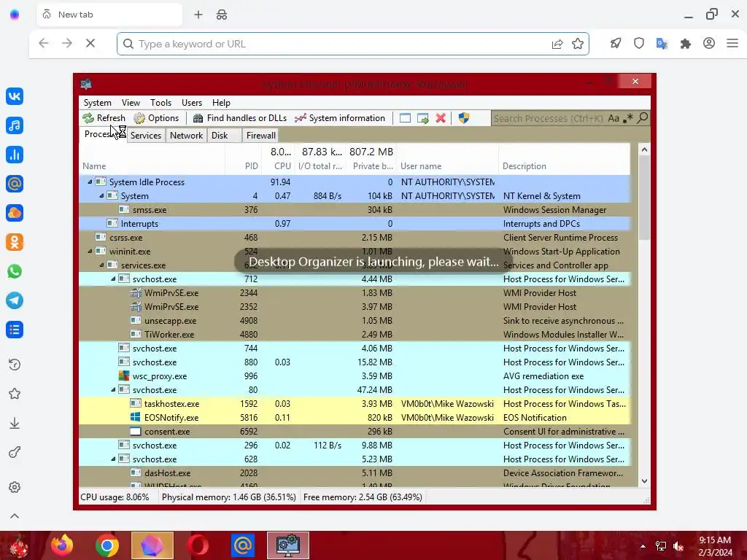Switch to the Network tab
The height and width of the screenshot is (560, 747).
pyautogui.click(x=186, y=135)
